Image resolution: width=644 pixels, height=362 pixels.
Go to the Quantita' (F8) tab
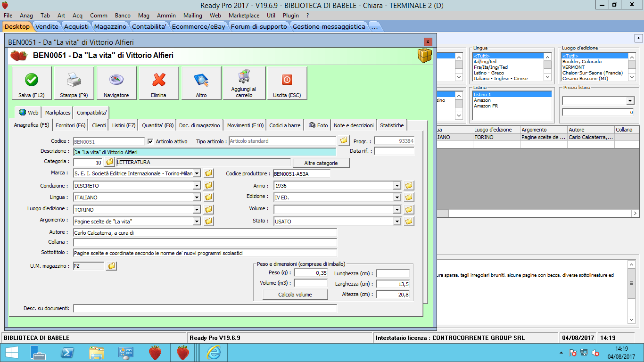(x=158, y=125)
